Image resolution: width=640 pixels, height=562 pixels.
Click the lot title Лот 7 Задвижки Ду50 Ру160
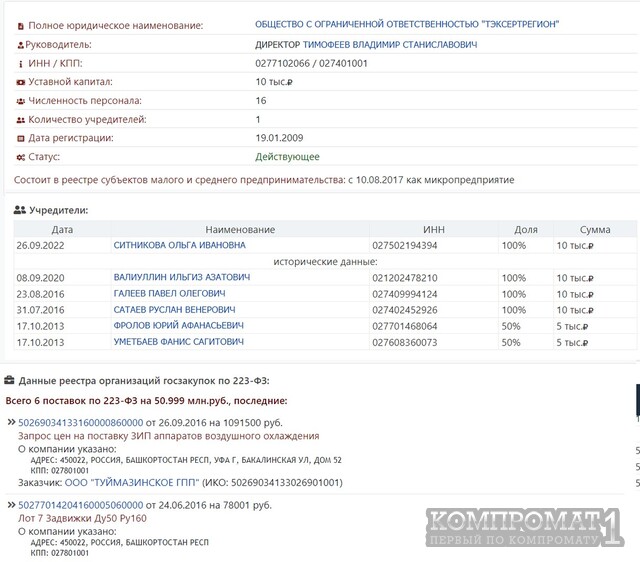point(82,518)
